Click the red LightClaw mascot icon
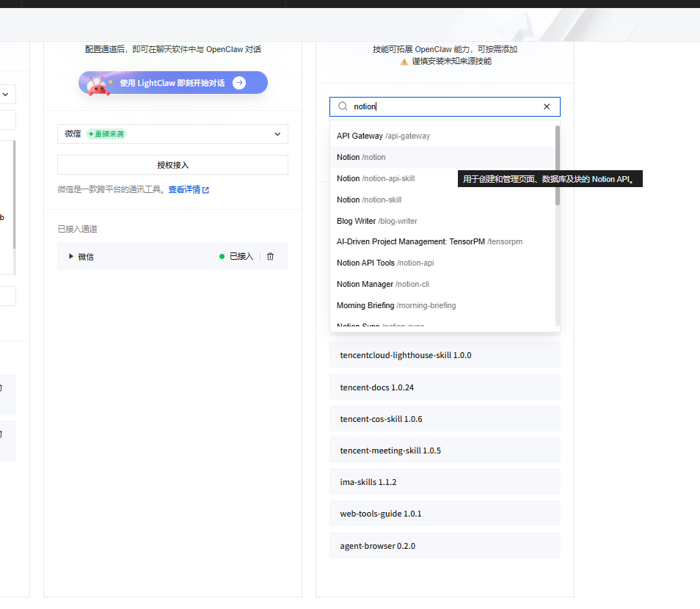 coord(98,85)
